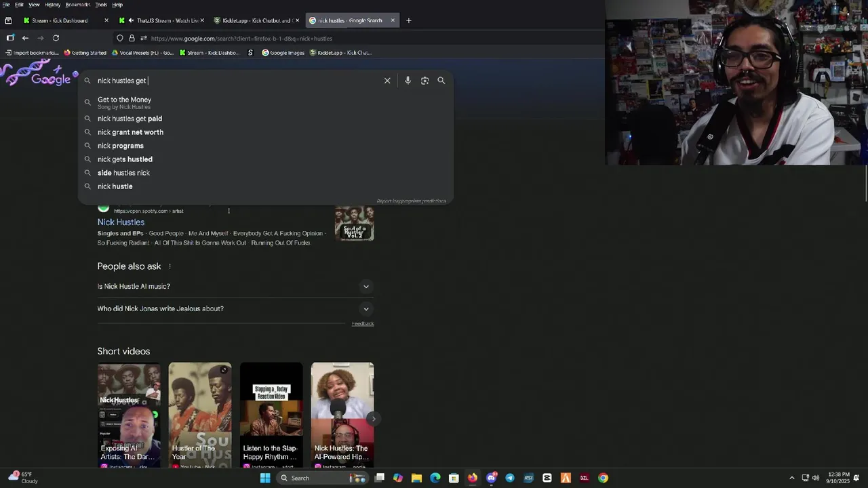The width and height of the screenshot is (868, 488).
Task: Open 'Exposing AI Artists' short video thumbnail
Action: (x=129, y=415)
